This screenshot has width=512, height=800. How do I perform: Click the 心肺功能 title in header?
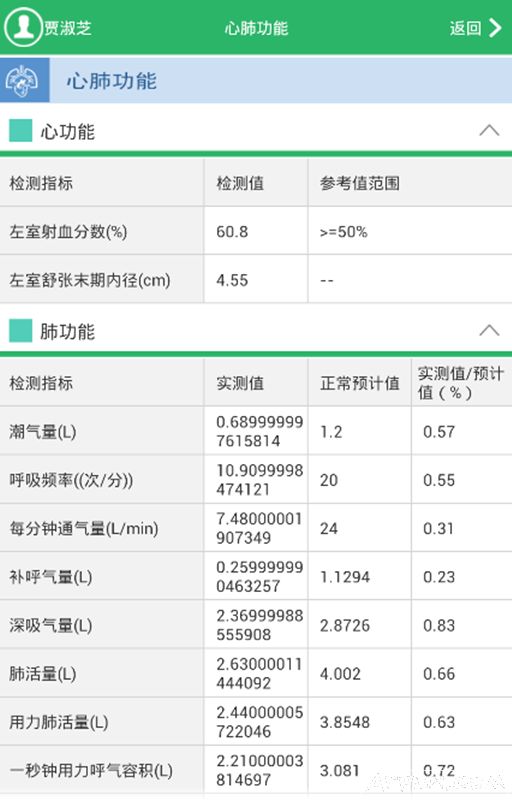click(x=256, y=28)
